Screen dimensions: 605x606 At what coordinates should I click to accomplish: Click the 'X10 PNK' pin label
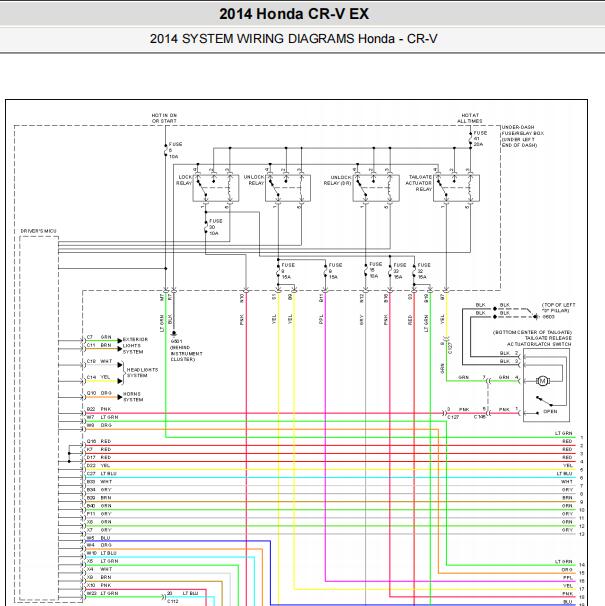point(99,586)
